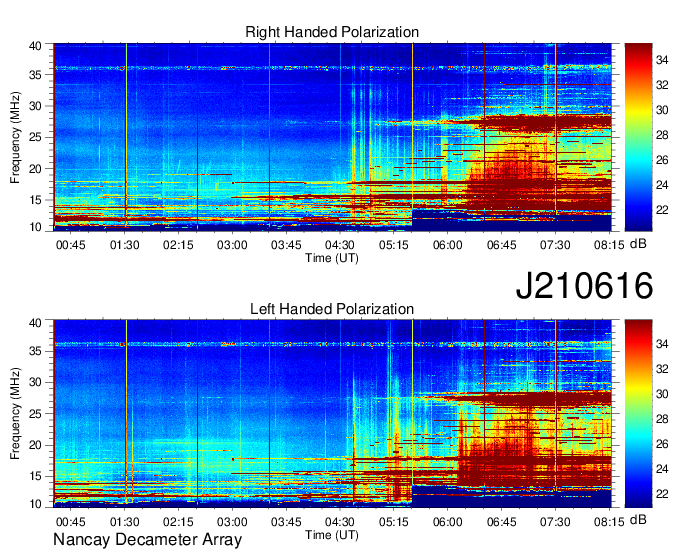Click the left-handed plot's Time (UT) label

pyautogui.click(x=332, y=535)
